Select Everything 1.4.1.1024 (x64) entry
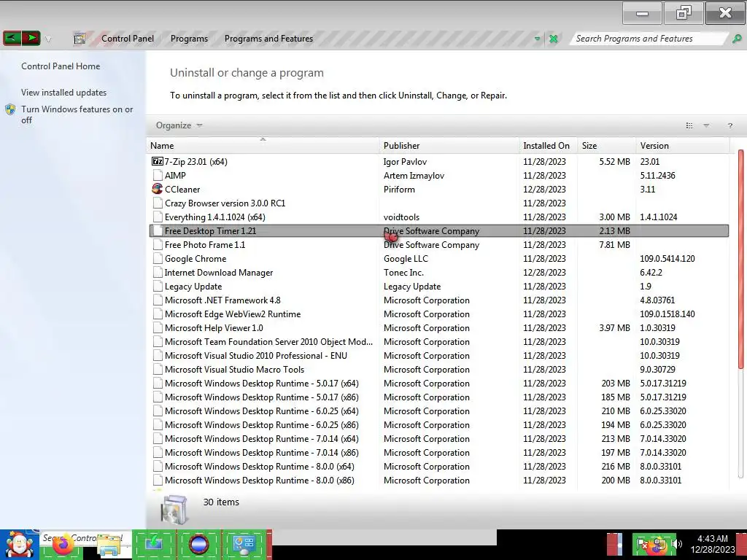Viewport: 747px width, 560px height. [215, 217]
